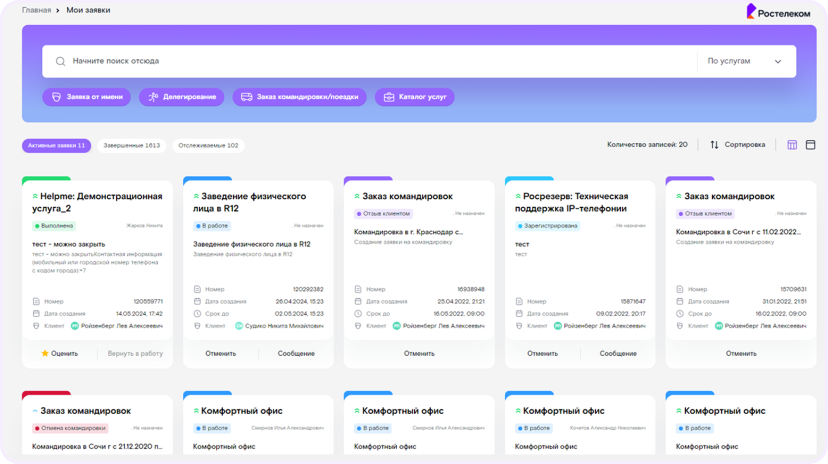Image resolution: width=828 pixels, height=464 pixels.
Task: Click "Мои заявки" breadcrumb
Action: 88,10
